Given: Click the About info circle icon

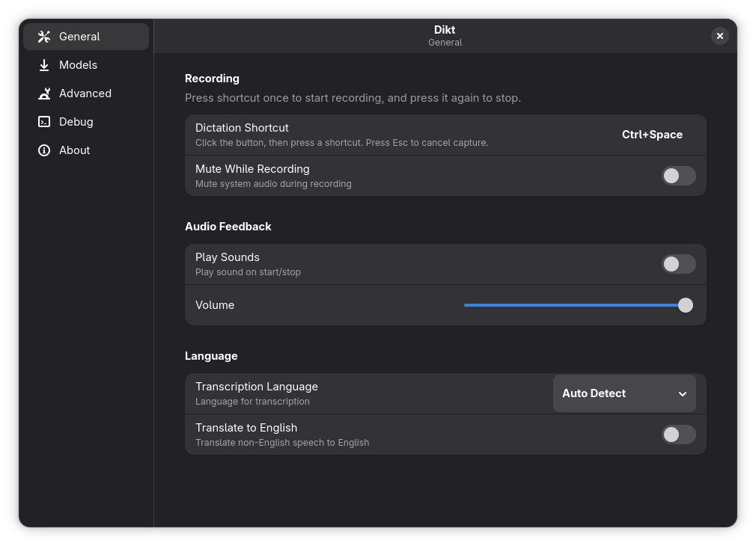Looking at the screenshot, I should click(x=44, y=150).
